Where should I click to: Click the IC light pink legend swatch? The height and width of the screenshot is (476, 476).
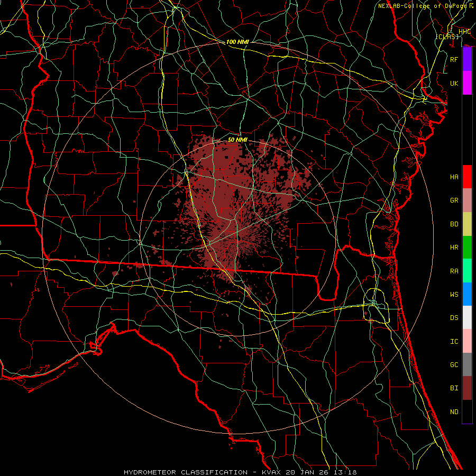pyautogui.click(x=467, y=341)
